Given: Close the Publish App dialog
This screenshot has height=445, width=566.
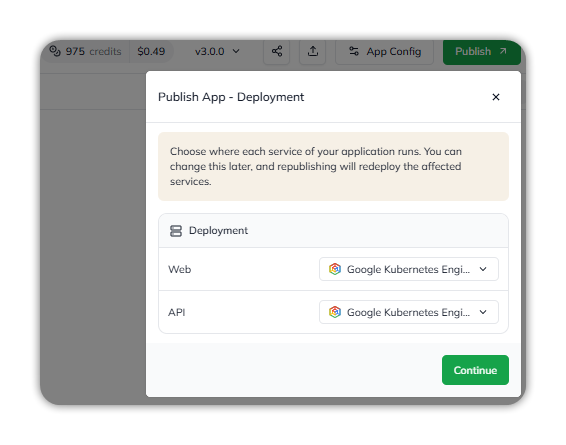Looking at the screenshot, I should 496,97.
